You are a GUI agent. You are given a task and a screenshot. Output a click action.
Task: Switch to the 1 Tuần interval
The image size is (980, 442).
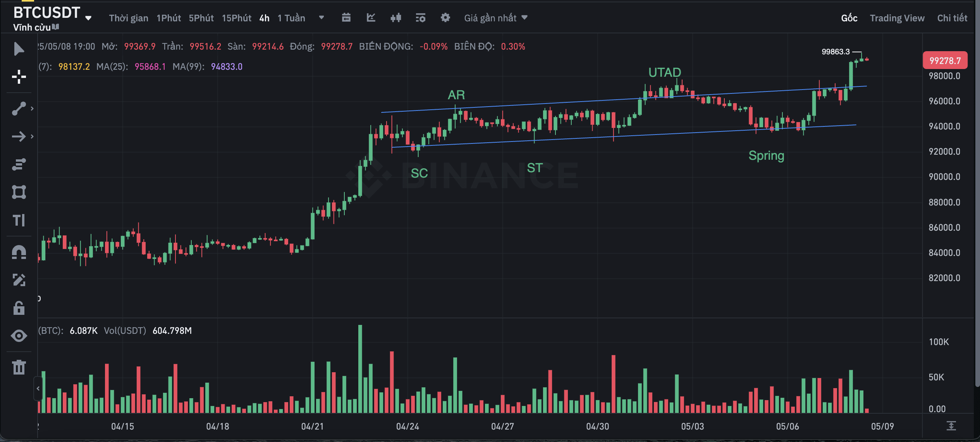pyautogui.click(x=291, y=18)
